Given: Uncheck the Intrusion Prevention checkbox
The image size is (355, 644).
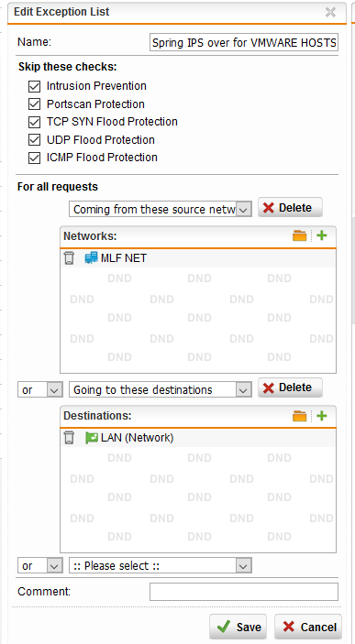Looking at the screenshot, I should pyautogui.click(x=34, y=86).
